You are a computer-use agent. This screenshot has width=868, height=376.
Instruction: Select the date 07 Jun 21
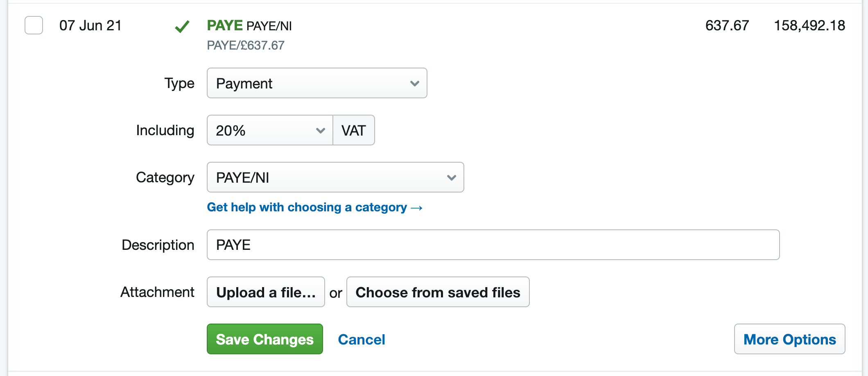(91, 25)
